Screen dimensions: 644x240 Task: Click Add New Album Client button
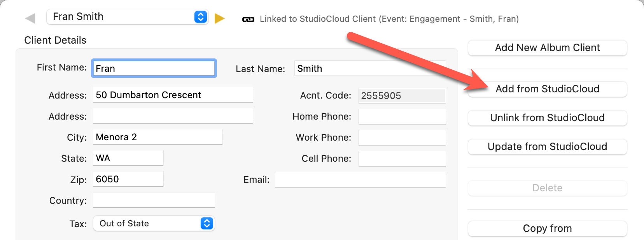(x=547, y=48)
